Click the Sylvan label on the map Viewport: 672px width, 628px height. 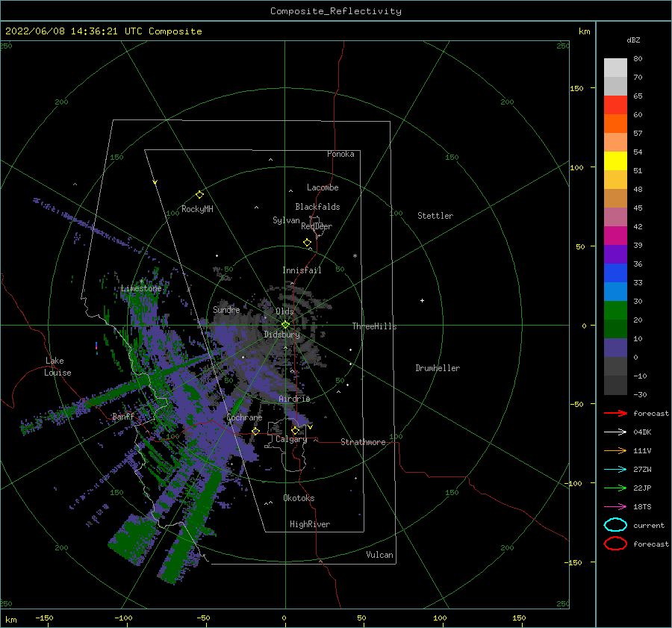coord(286,220)
